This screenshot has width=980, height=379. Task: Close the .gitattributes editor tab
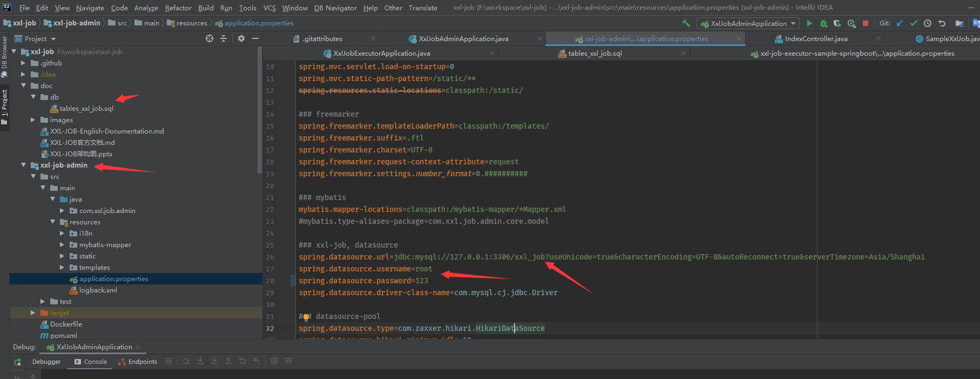[x=373, y=38]
